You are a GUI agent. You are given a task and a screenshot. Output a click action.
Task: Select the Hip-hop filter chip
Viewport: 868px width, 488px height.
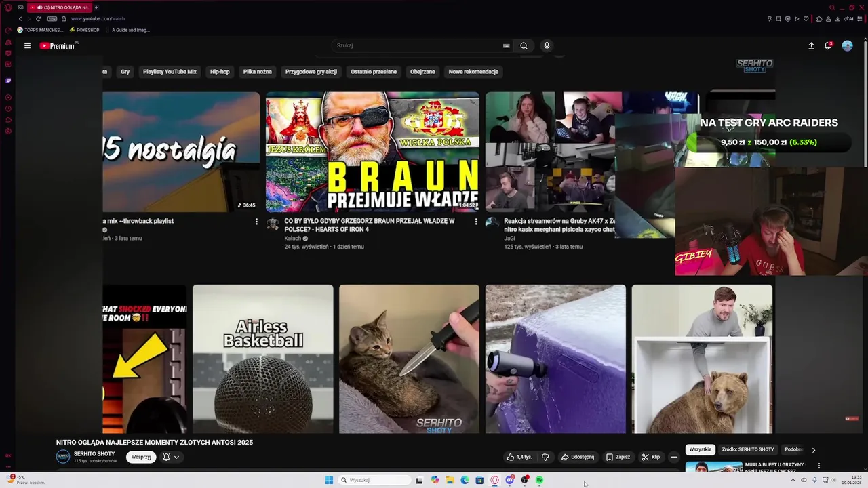(220, 72)
